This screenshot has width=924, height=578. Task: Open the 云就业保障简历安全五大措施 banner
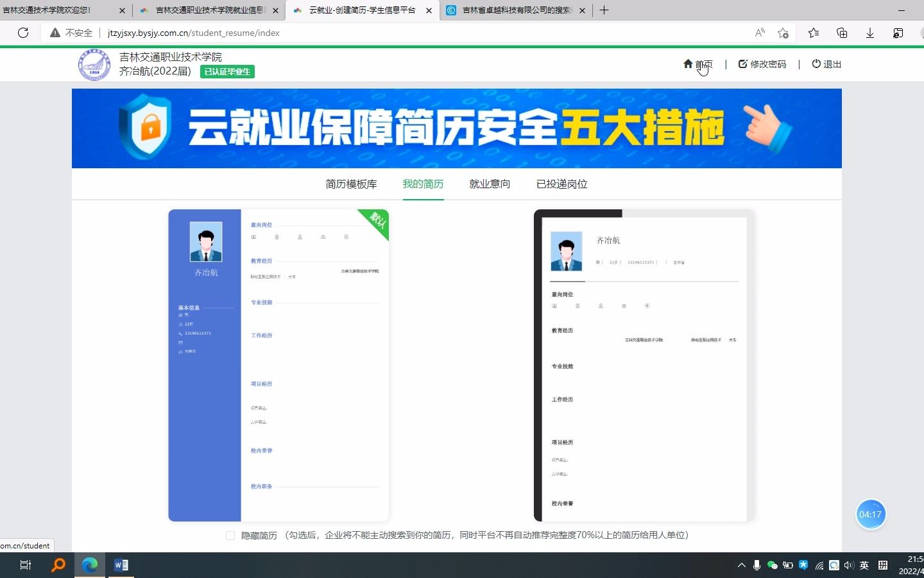point(457,128)
